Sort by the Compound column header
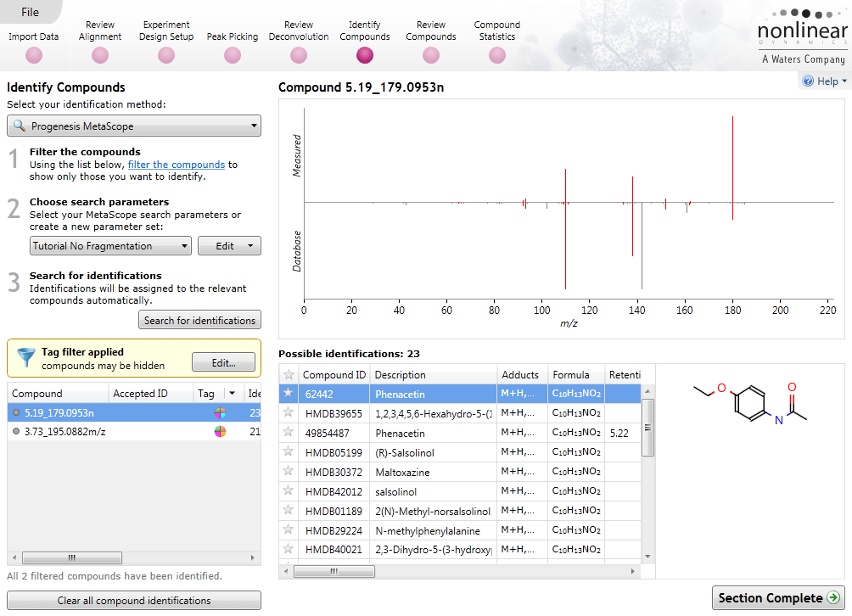The height and width of the screenshot is (616, 852). click(x=59, y=394)
